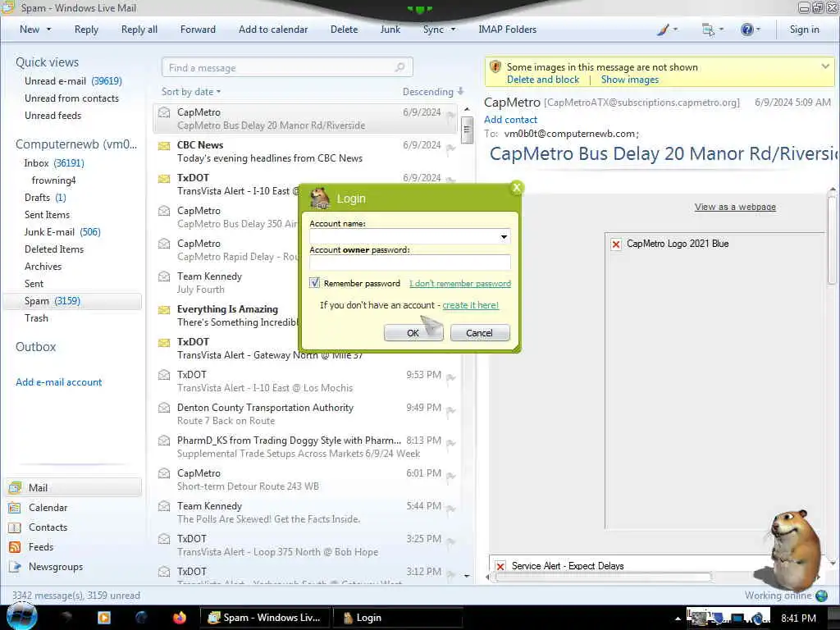Flag the CBC News message
Screen dimensions: 840x630
coord(451,148)
